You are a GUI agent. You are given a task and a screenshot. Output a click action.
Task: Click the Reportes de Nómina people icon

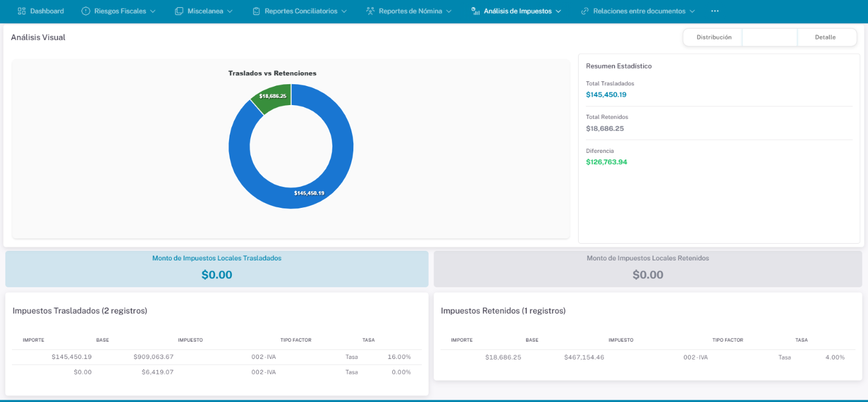(370, 11)
